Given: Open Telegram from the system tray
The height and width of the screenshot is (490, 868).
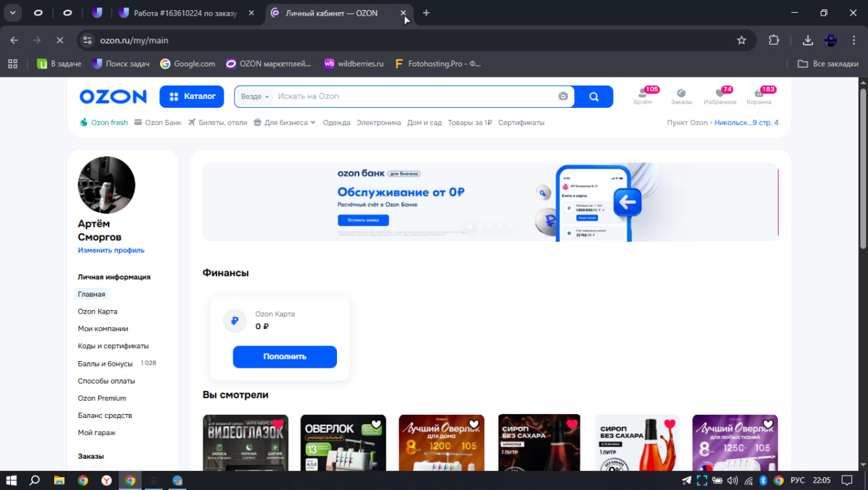Looking at the screenshot, I should tap(686, 480).
